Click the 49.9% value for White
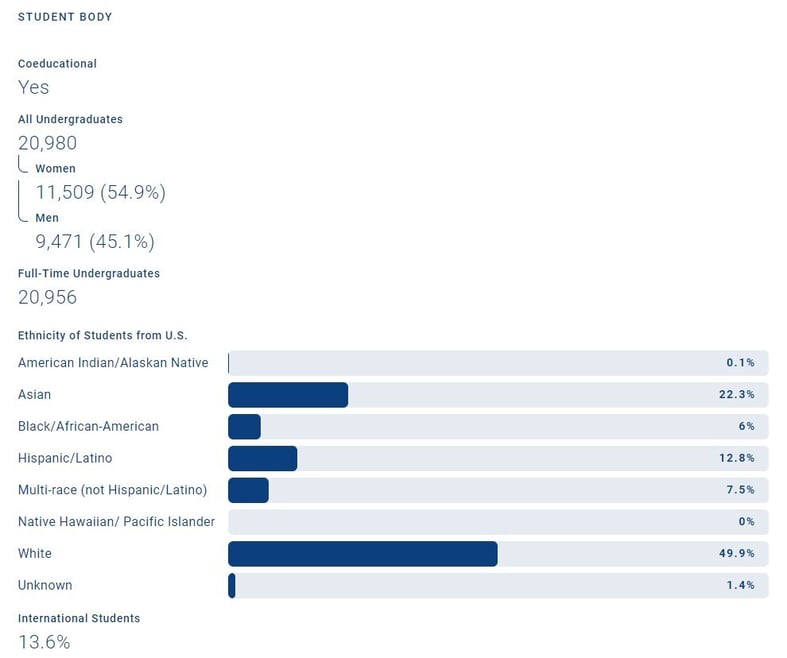Image resolution: width=787 pixels, height=658 pixels. click(x=736, y=553)
